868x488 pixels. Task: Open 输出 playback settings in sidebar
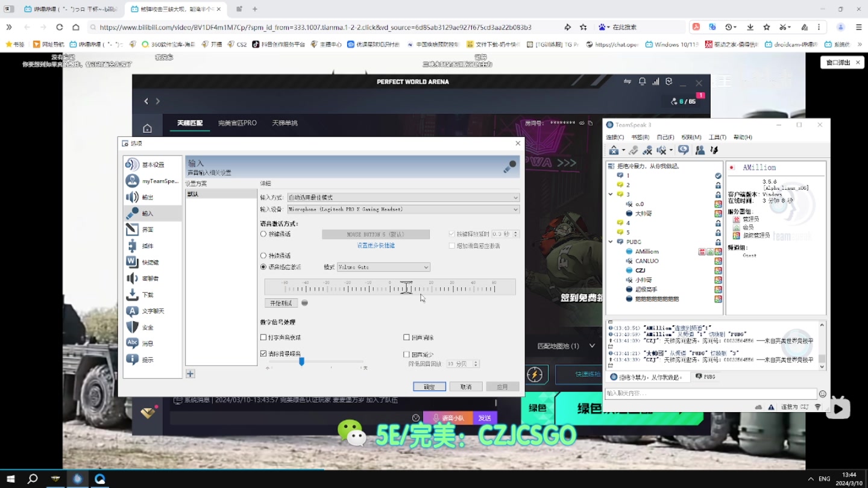(153, 197)
